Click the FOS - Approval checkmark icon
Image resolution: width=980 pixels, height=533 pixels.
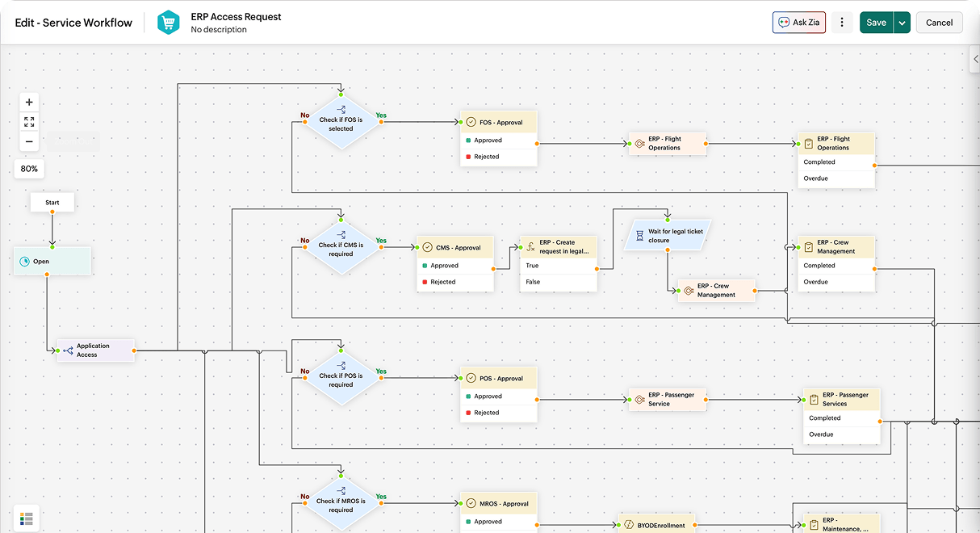[x=471, y=122]
